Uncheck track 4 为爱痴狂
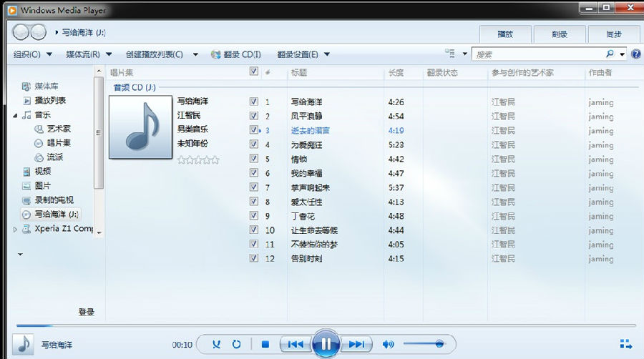644x359 pixels. coord(254,144)
